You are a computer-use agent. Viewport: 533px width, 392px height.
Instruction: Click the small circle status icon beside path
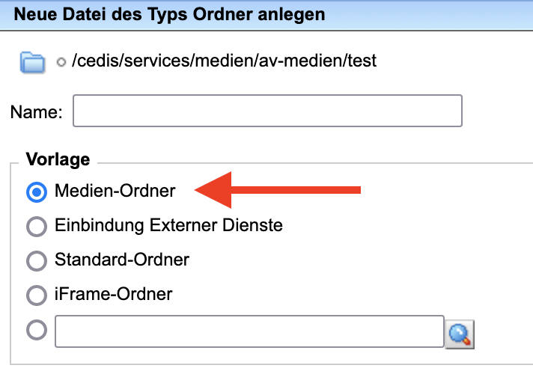point(61,62)
